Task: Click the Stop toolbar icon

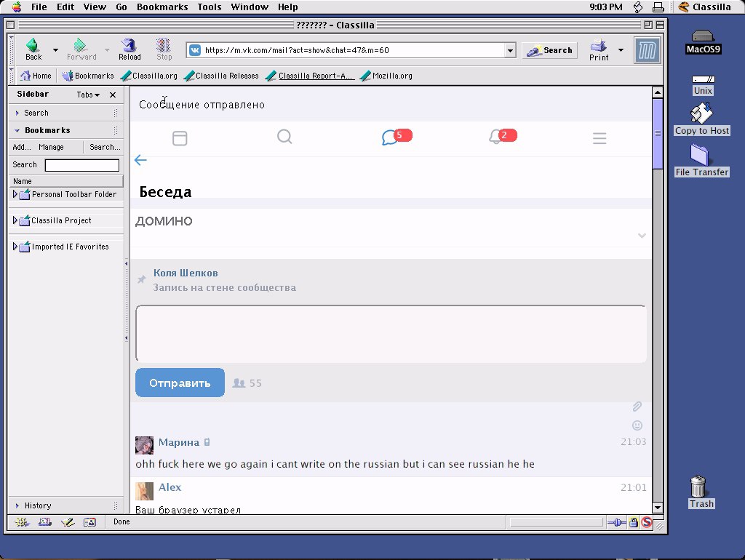Action: tap(164, 49)
